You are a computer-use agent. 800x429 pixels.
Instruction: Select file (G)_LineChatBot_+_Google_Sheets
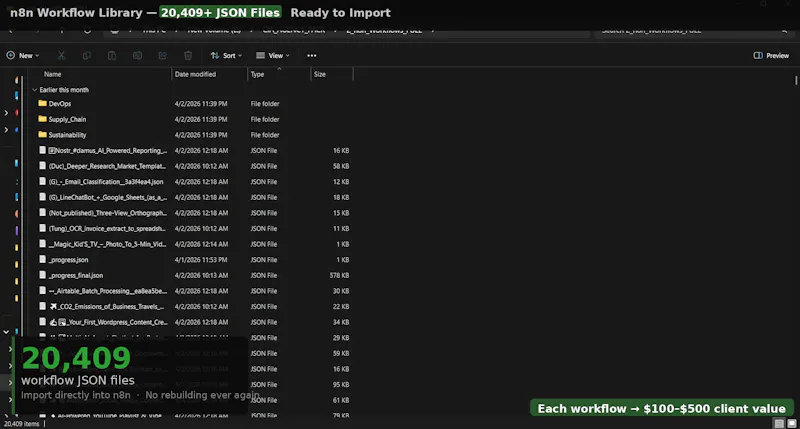click(x=108, y=197)
